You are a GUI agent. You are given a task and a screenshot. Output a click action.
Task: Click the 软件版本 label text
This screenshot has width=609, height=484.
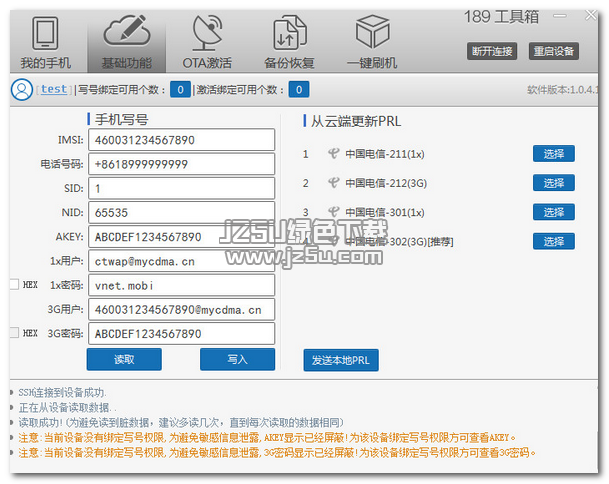click(x=563, y=90)
